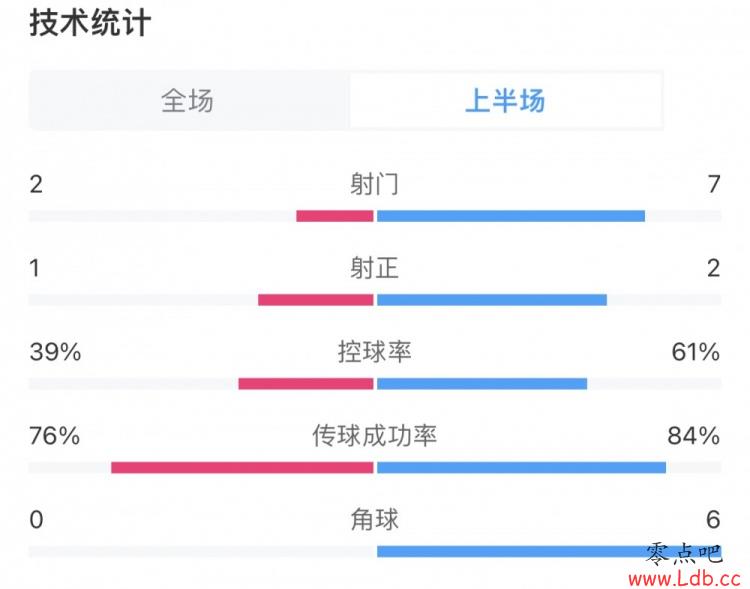750x589 pixels.
Task: Click the red 射正 bar segment
Action: pyautogui.click(x=316, y=300)
